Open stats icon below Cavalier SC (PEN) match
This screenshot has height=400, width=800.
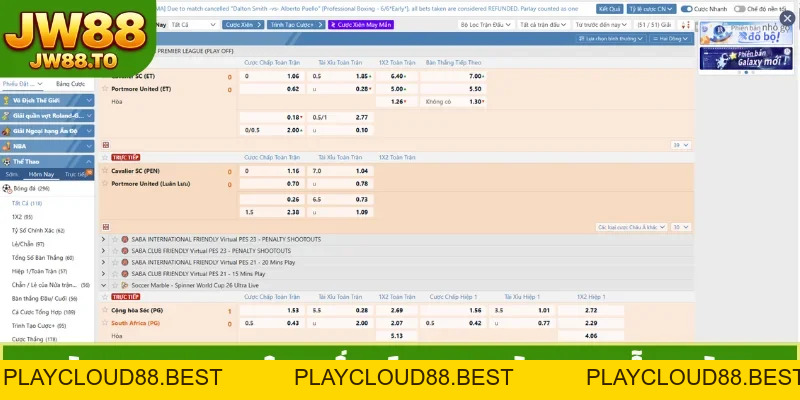coord(106,227)
